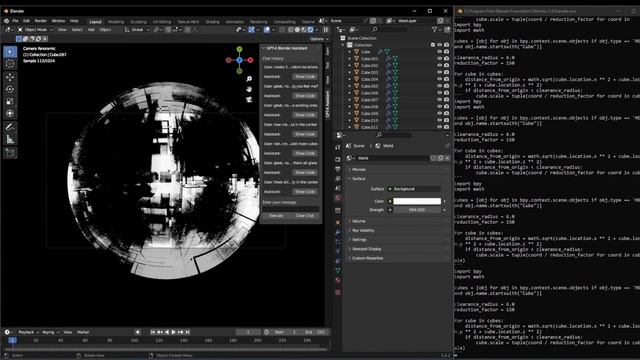Select the Cube.005 object in outliner

coord(369,86)
